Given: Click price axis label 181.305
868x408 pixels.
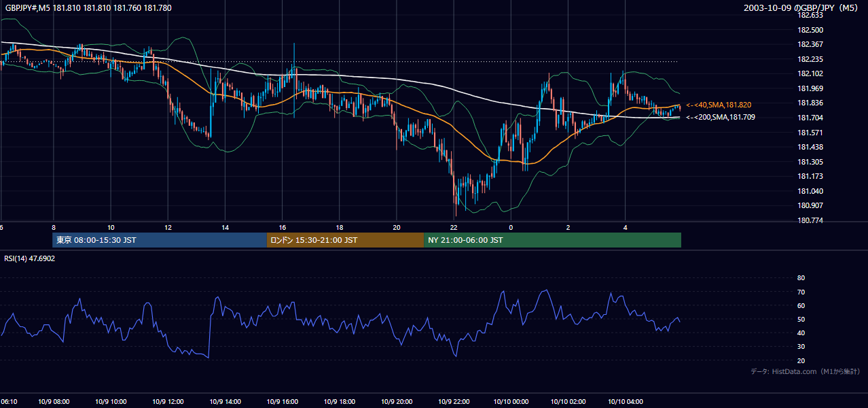Looking at the screenshot, I should (810, 162).
